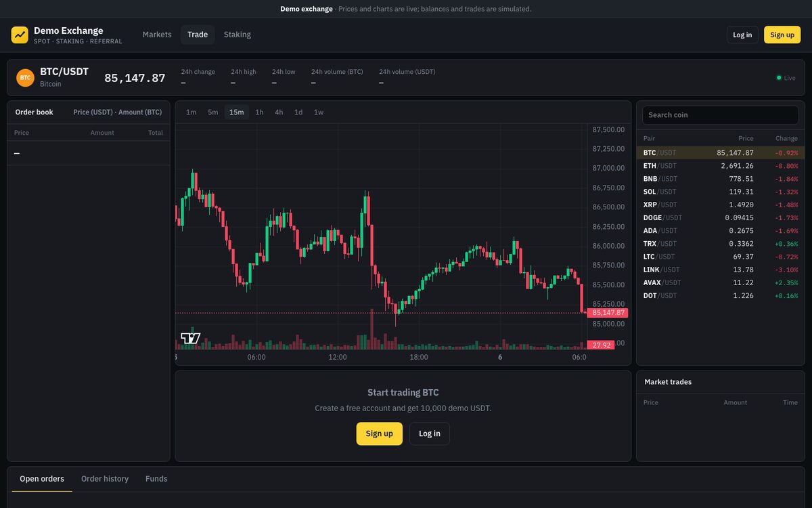The width and height of the screenshot is (812, 508).
Task: Click the Time column header in Market trades
Action: coord(790,402)
